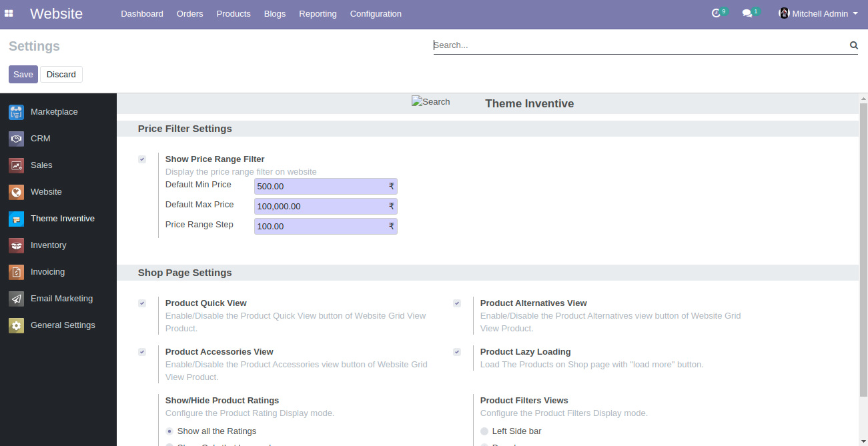Click the Save button

(x=23, y=74)
